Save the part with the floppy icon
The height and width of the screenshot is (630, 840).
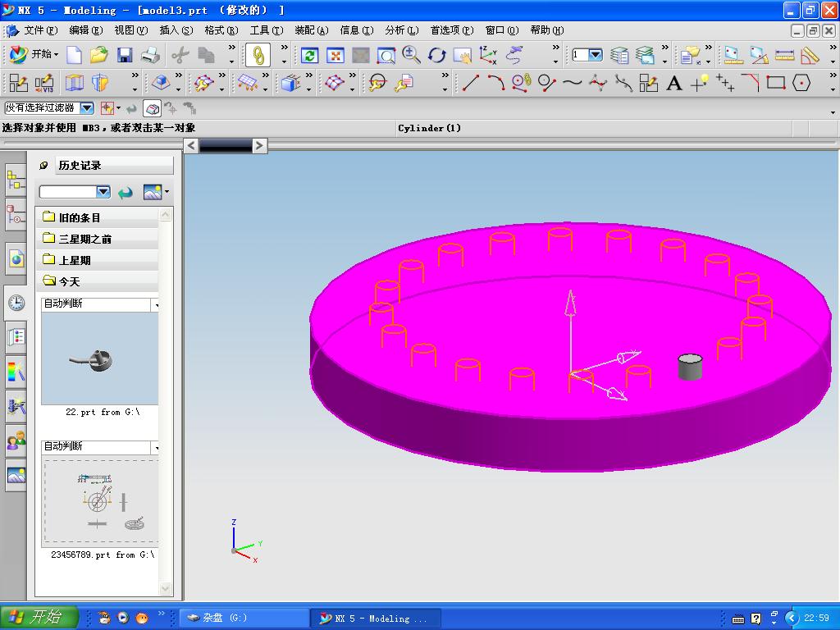pos(125,55)
